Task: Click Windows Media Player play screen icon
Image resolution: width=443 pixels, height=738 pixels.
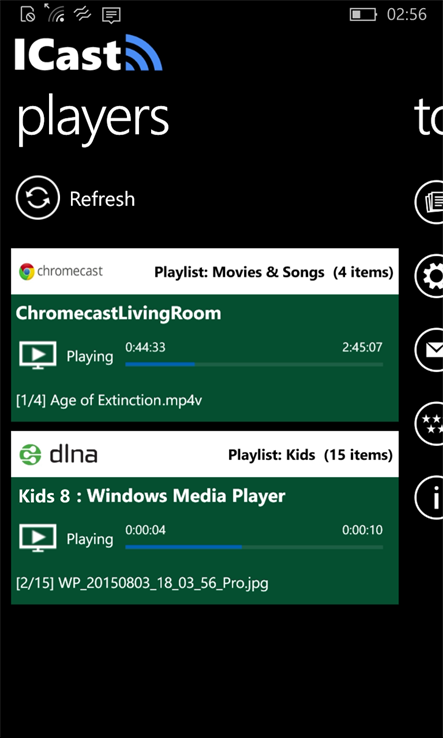Action: [38, 538]
